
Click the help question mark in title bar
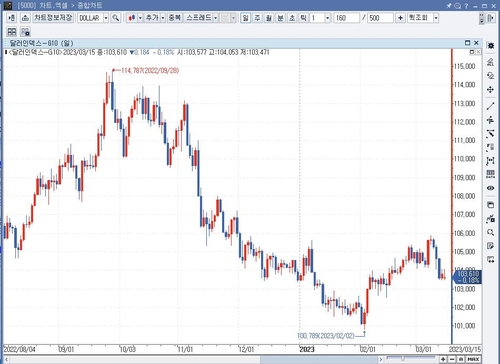(x=466, y=5)
